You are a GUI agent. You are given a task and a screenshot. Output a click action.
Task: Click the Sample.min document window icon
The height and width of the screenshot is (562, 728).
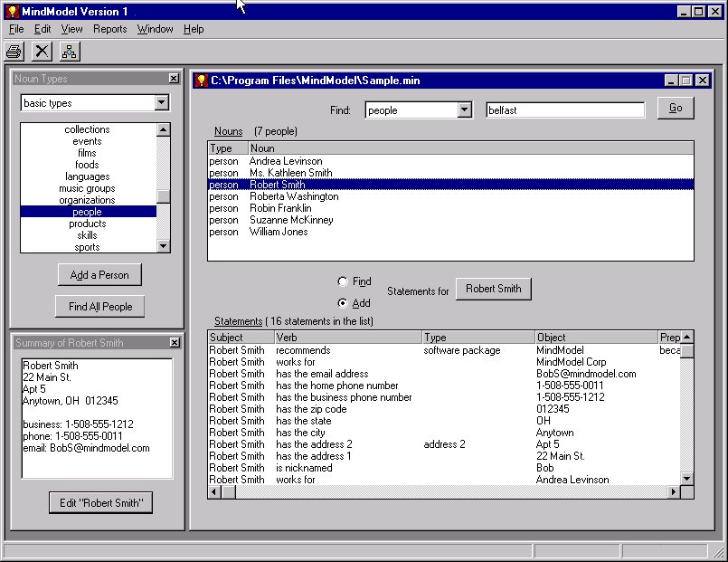click(202, 81)
